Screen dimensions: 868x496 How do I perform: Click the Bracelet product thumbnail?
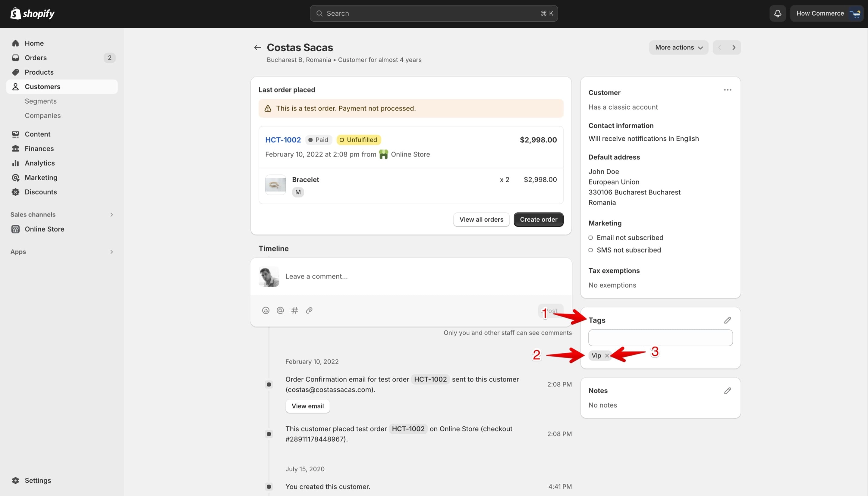pos(275,185)
